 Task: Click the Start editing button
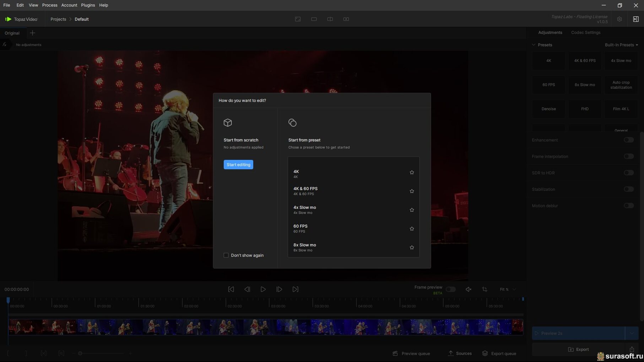[238, 165]
